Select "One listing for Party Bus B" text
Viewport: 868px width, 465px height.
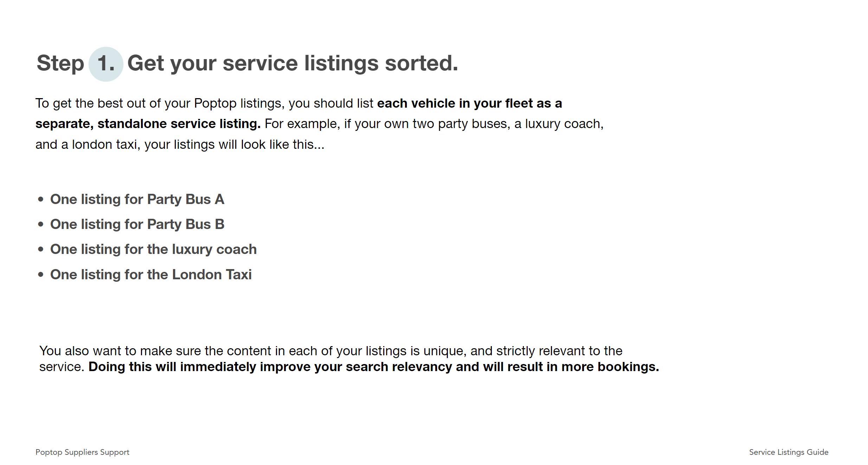click(x=137, y=224)
